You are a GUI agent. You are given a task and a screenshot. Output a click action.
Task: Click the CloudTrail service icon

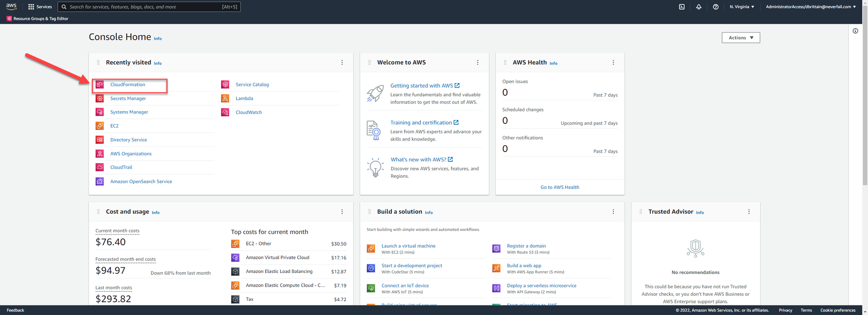coord(99,167)
